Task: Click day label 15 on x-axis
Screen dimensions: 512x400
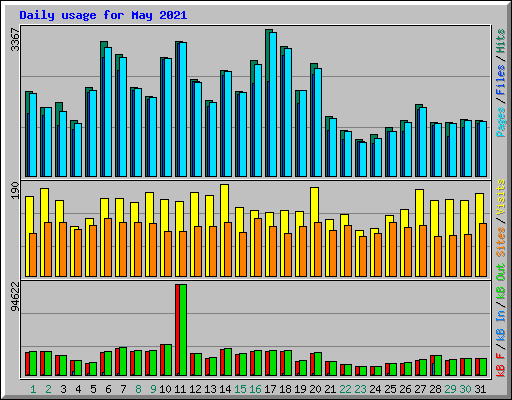Action: 240,389
